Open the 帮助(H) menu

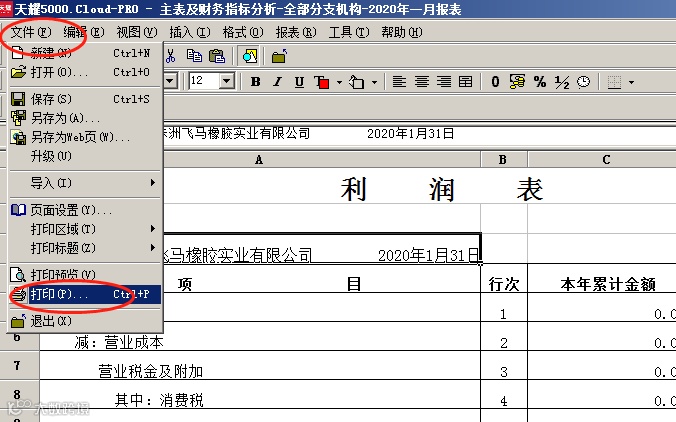click(x=402, y=32)
